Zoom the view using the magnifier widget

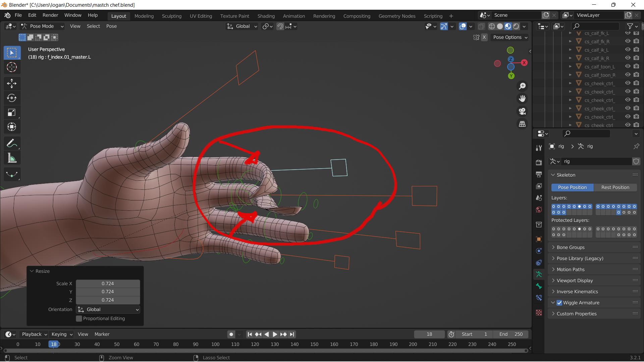[522, 86]
